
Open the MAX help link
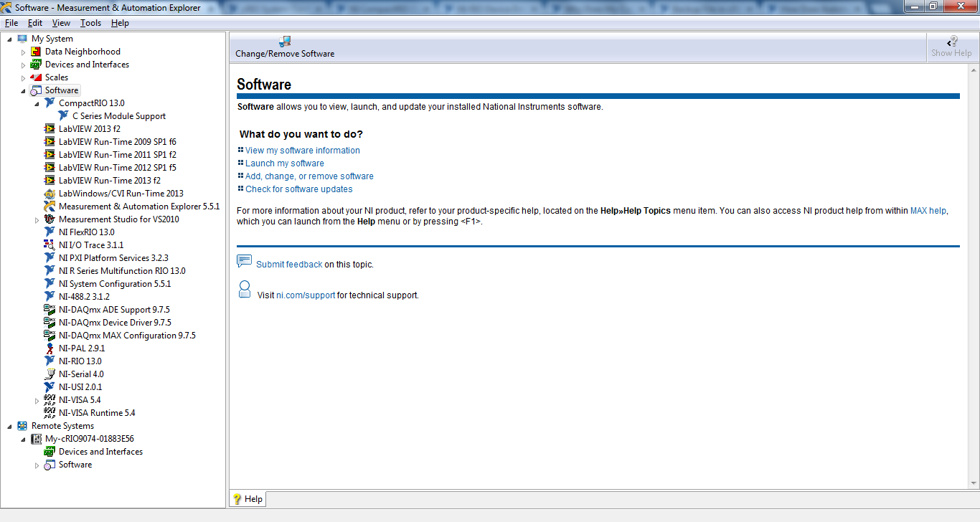pyautogui.click(x=928, y=211)
